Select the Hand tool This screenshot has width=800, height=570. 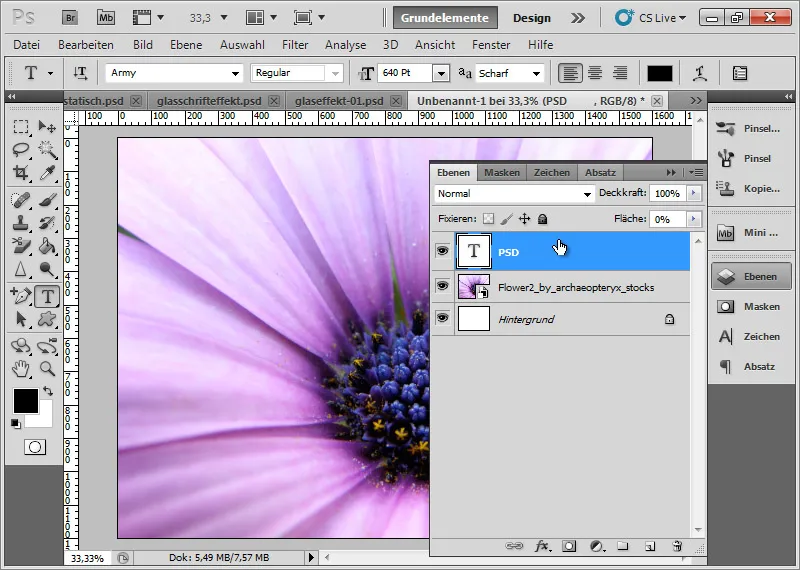[x=20, y=369]
